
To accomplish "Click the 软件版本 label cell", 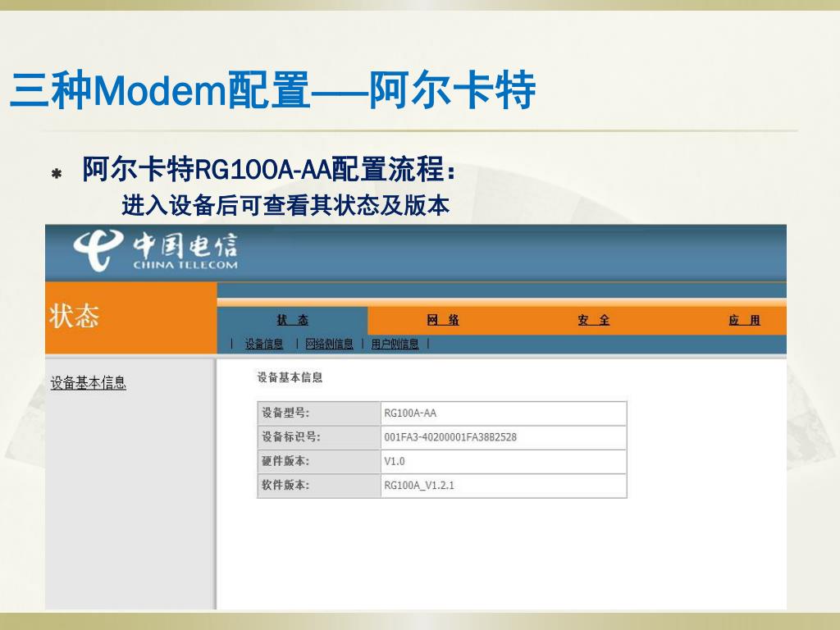I will pos(319,486).
